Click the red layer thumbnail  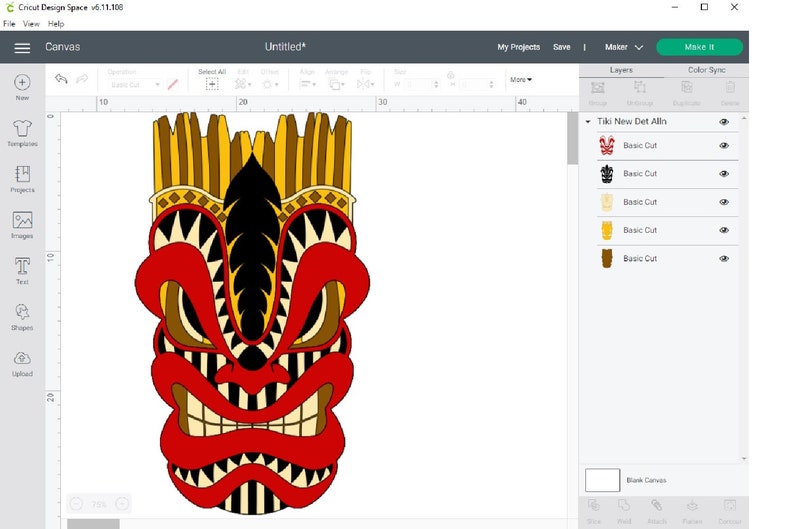pyautogui.click(x=607, y=145)
